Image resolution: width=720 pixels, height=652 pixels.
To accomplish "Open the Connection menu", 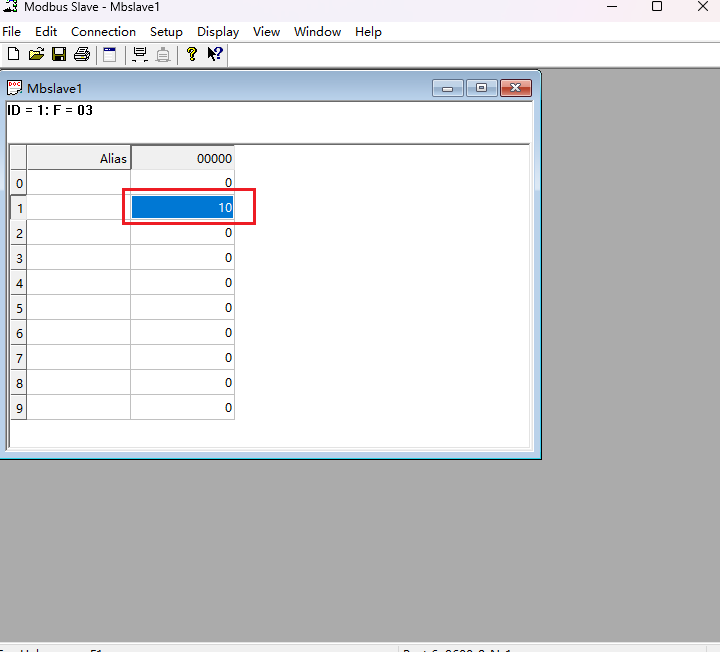I will (x=103, y=32).
